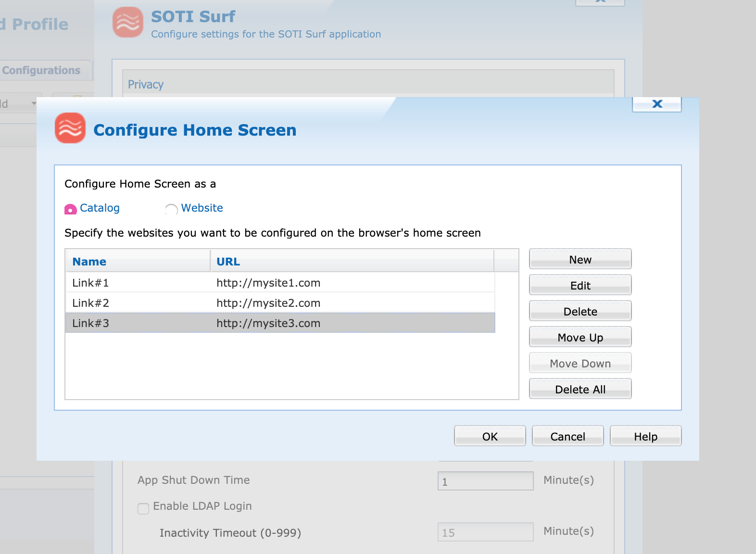
Task: Select the Link#3 mysite3.com row
Action: 280,323
